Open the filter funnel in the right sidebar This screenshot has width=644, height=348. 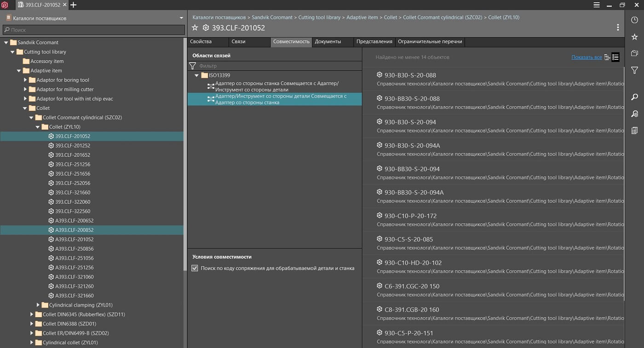[634, 70]
